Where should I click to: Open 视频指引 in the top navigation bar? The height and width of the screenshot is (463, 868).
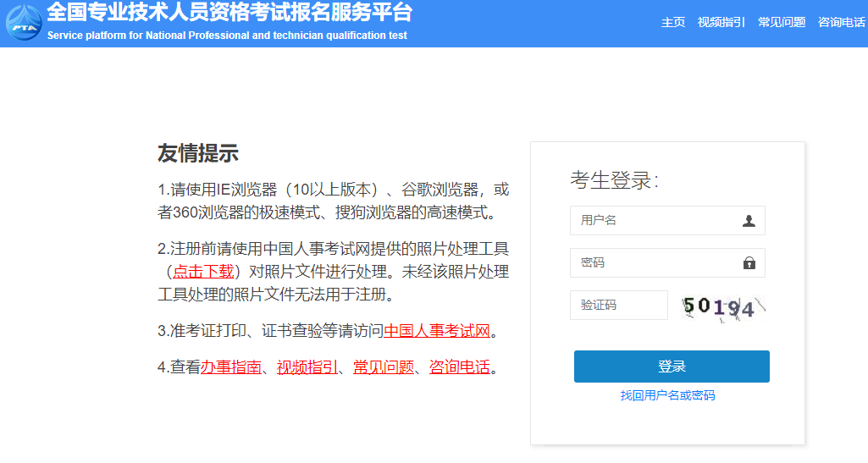pyautogui.click(x=721, y=23)
